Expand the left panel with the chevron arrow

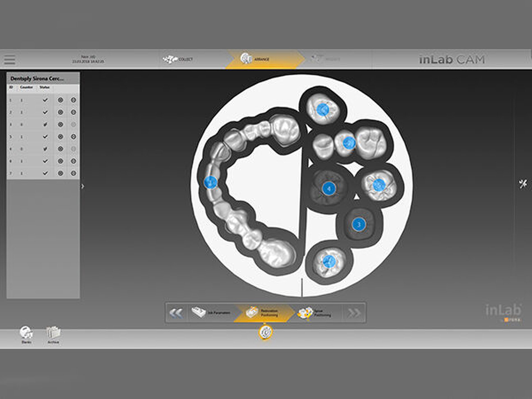pyautogui.click(x=82, y=186)
